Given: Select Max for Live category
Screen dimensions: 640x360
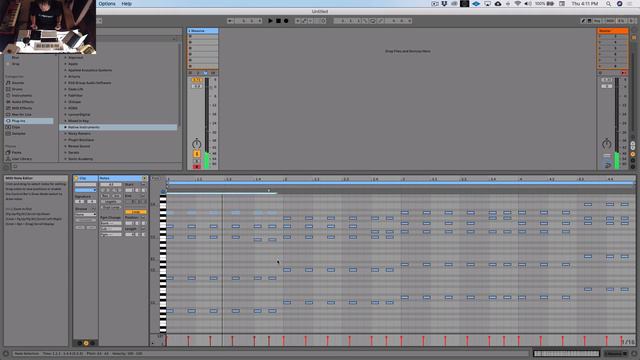Looking at the screenshot, I should click(21, 114).
